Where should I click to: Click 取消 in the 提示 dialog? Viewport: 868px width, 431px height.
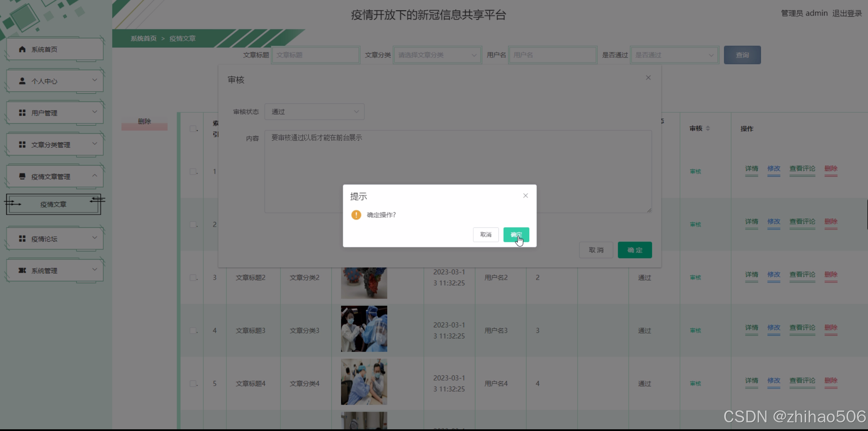[486, 235]
